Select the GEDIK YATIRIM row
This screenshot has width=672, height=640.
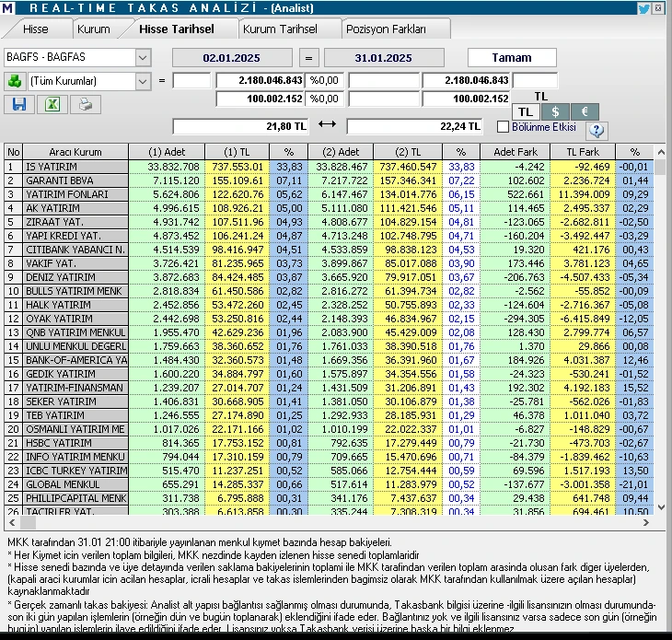point(329,374)
